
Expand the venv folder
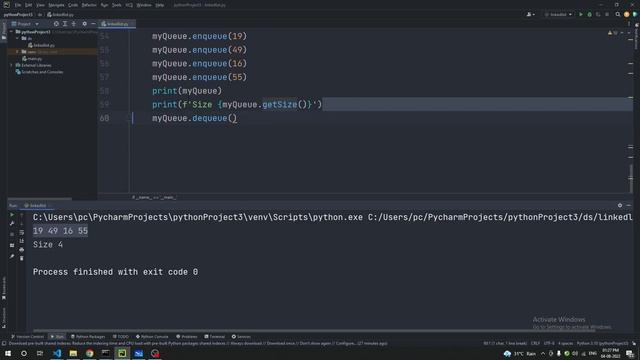click(18, 52)
